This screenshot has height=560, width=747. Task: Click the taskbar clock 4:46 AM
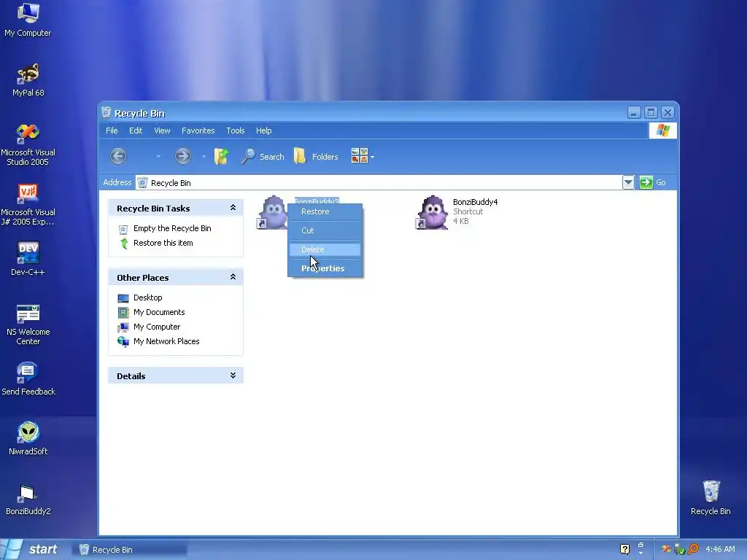click(x=720, y=549)
